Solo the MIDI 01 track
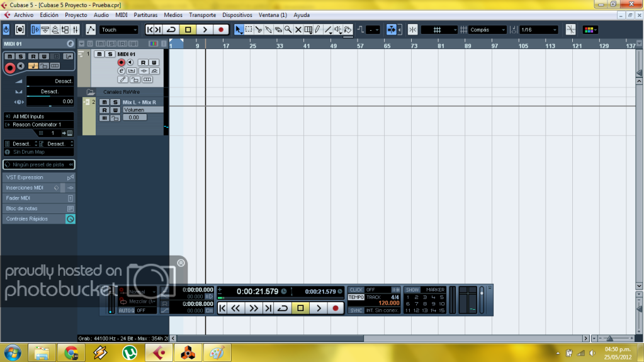644x362 pixels. point(110,54)
